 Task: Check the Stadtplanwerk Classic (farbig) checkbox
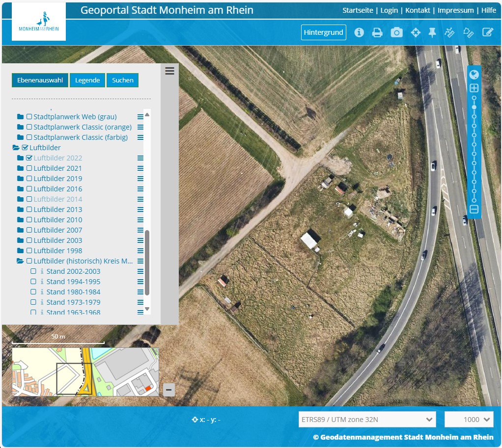(x=29, y=137)
